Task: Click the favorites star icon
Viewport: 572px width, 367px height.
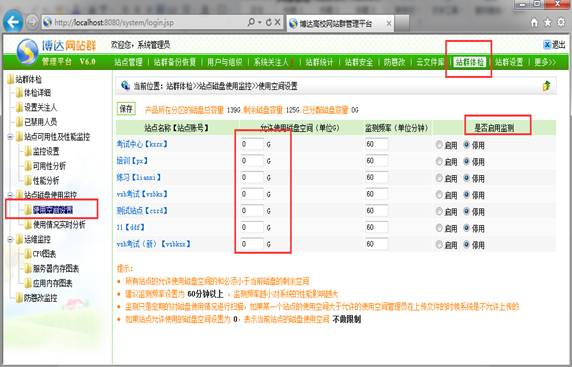Action: point(548,23)
